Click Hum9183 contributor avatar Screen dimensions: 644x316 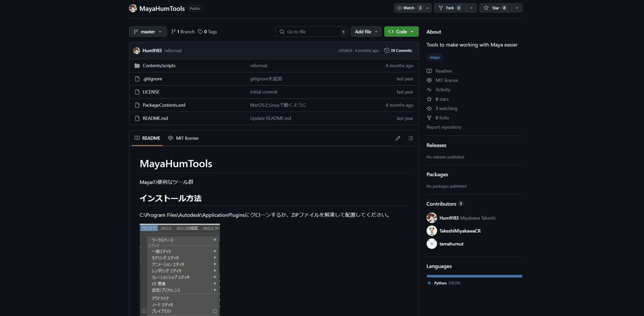tap(432, 218)
